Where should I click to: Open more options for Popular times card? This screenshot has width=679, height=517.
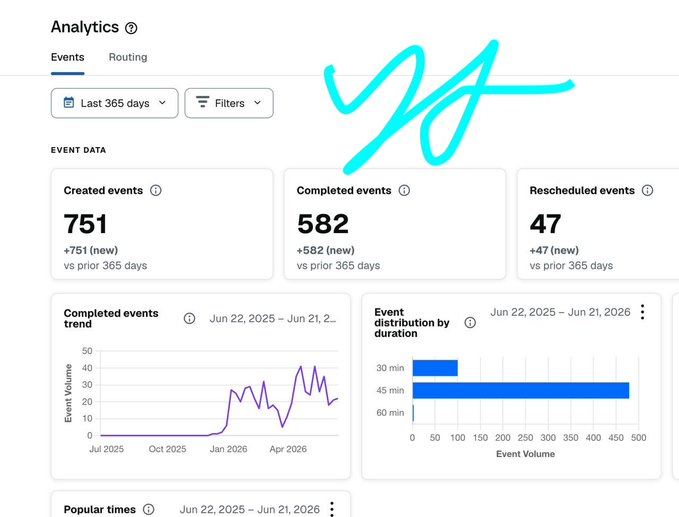pyautogui.click(x=332, y=509)
